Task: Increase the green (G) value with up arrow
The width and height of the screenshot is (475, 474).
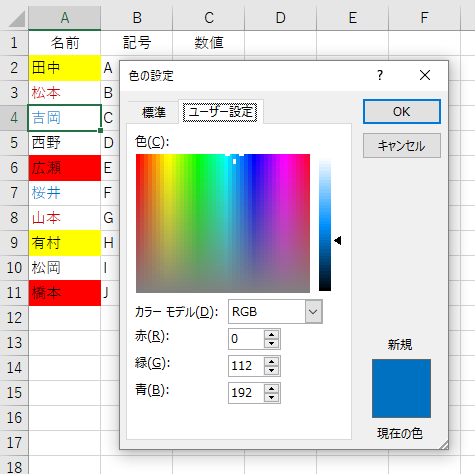Action: pos(271,362)
